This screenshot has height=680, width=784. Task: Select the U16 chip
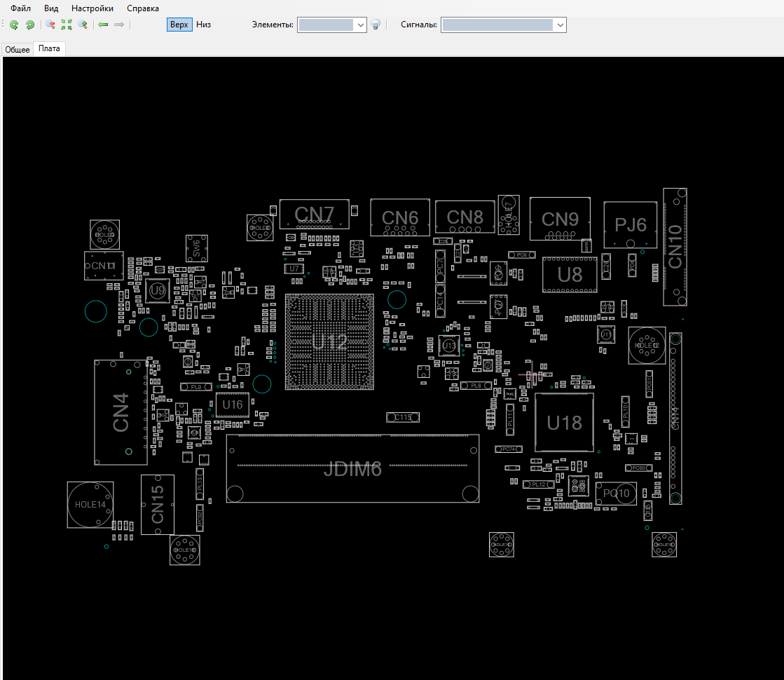[x=233, y=404]
